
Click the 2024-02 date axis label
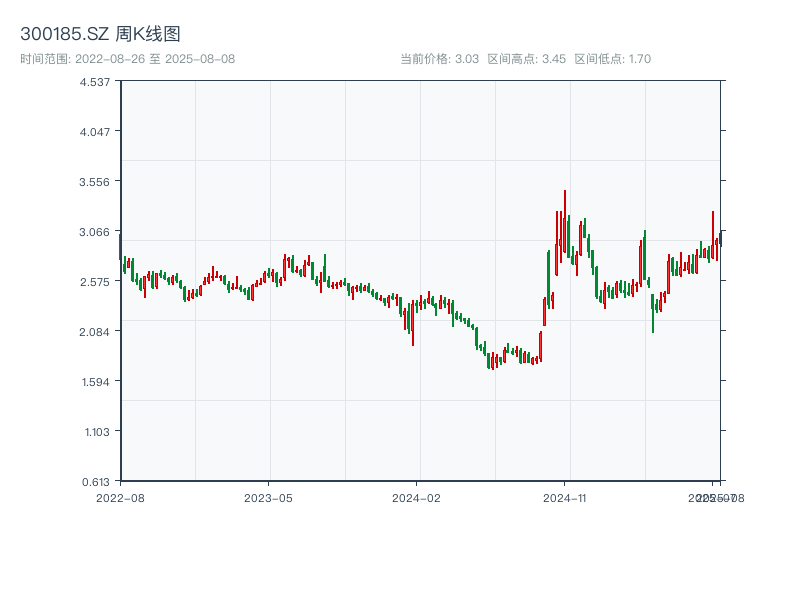click(x=416, y=497)
